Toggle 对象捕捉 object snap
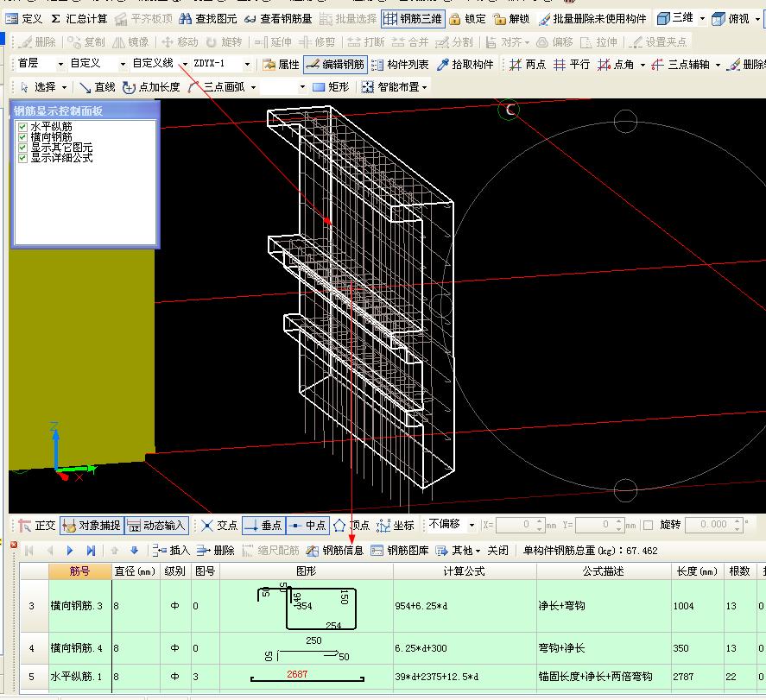The width and height of the screenshot is (766, 700). click(92, 526)
